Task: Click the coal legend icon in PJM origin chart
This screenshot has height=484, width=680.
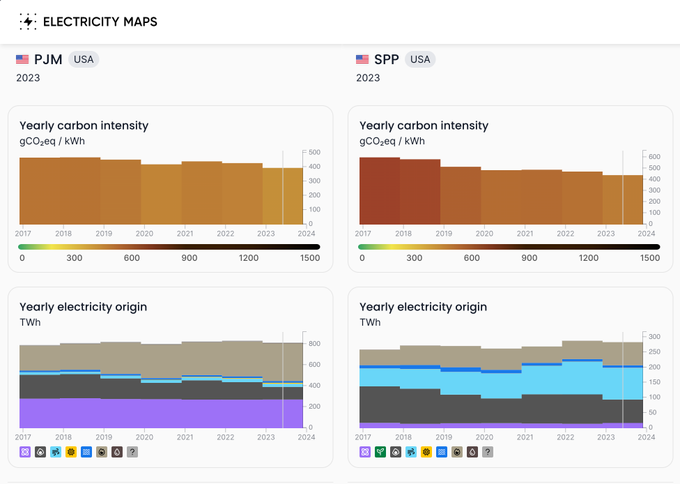Action: point(40,452)
